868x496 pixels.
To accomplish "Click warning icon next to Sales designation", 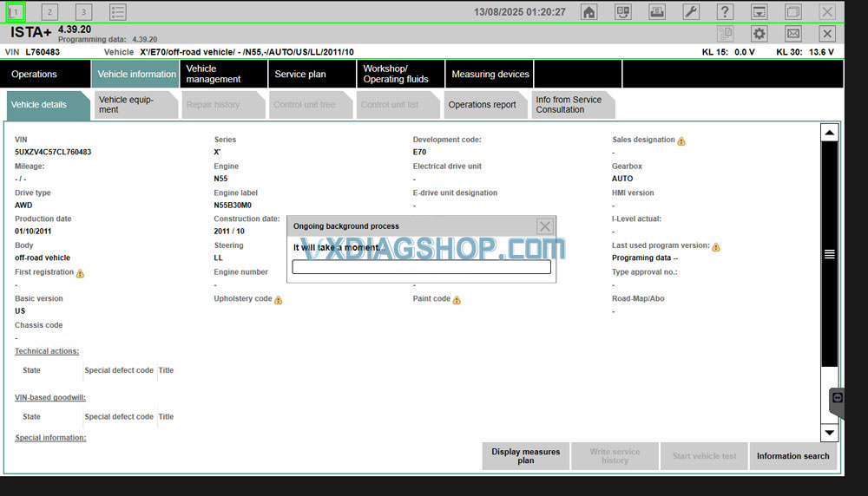I will (x=681, y=141).
